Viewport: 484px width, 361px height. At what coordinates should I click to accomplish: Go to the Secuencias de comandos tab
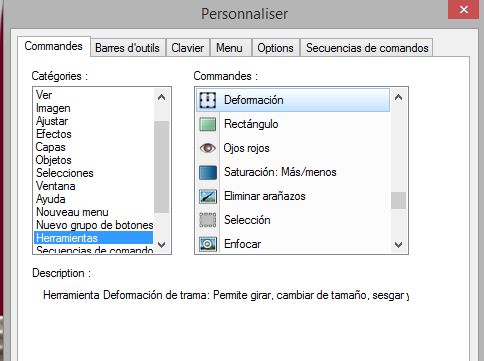(367, 48)
